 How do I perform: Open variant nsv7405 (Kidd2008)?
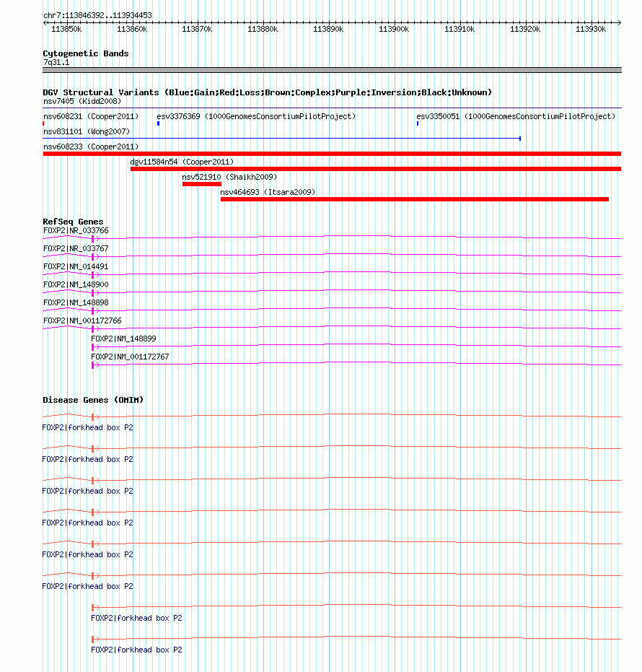82,102
